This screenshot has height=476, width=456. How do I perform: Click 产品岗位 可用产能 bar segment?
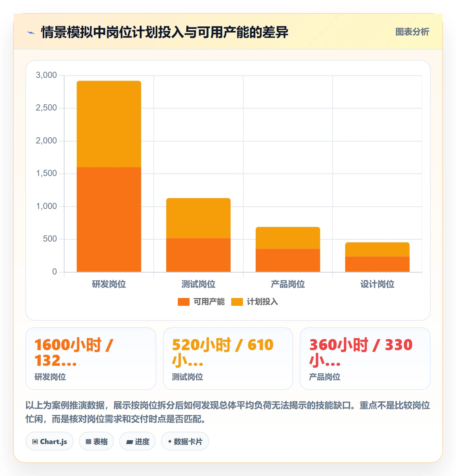coord(288,260)
